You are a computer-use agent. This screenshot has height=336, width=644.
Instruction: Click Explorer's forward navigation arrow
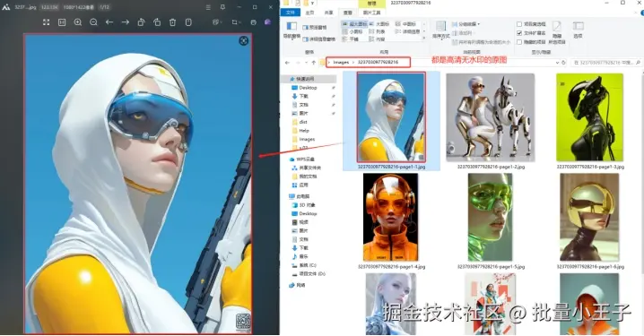pyautogui.click(x=298, y=63)
